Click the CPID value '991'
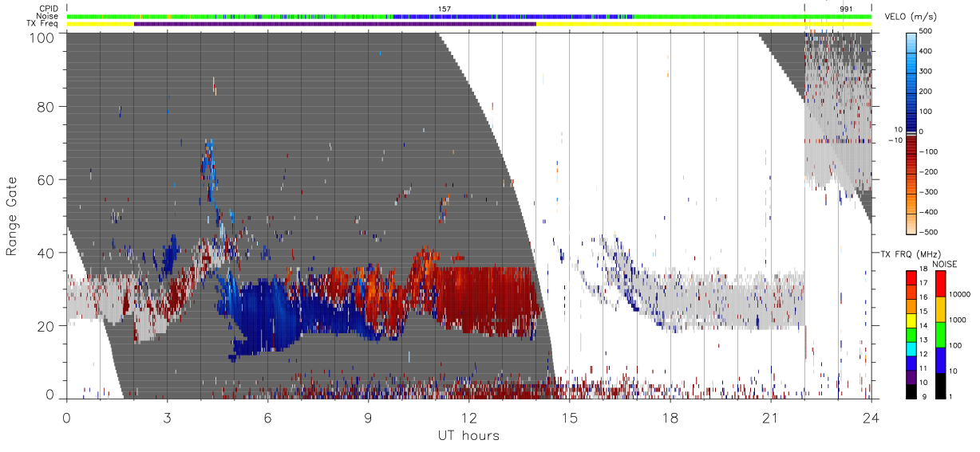The image size is (980, 452). click(847, 8)
